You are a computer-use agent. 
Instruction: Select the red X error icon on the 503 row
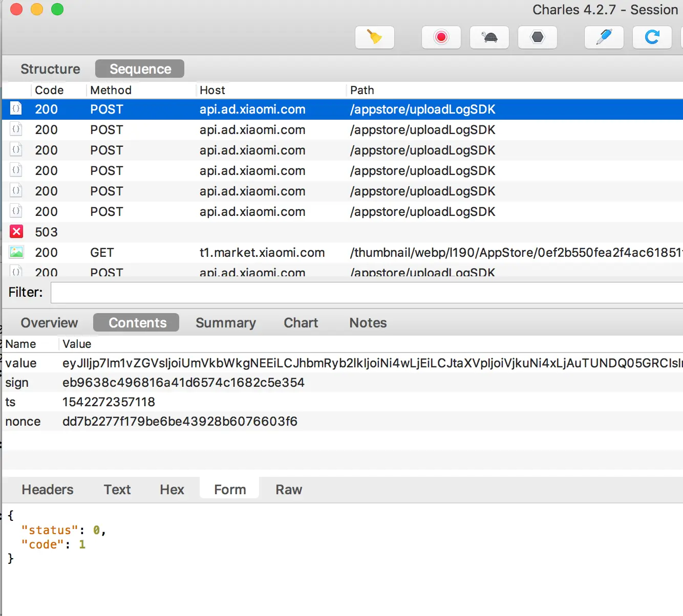[16, 232]
